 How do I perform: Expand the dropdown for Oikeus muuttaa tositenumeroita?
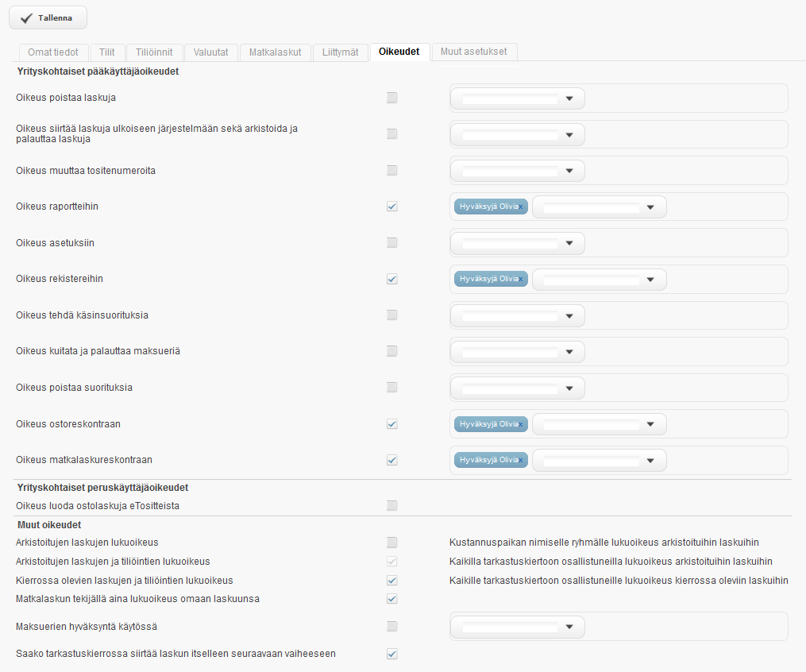[569, 171]
